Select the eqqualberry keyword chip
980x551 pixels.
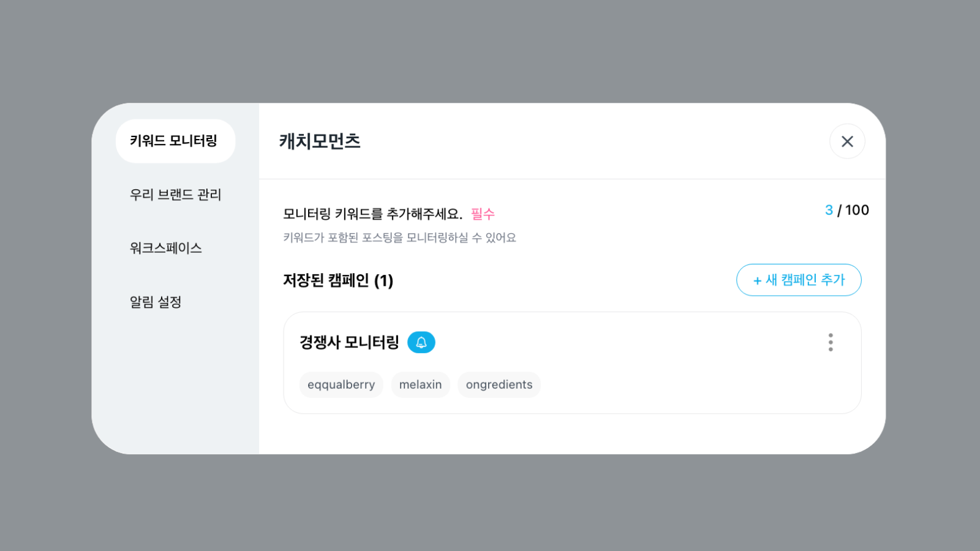coord(341,385)
